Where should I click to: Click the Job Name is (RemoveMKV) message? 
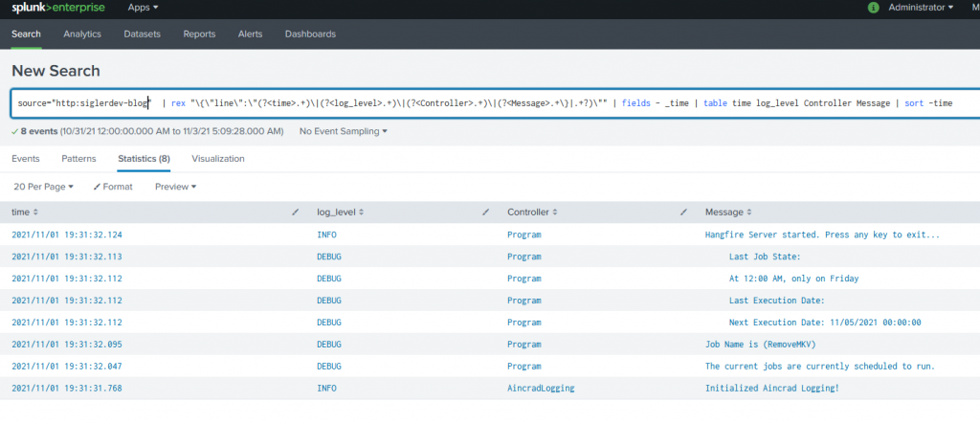(761, 344)
